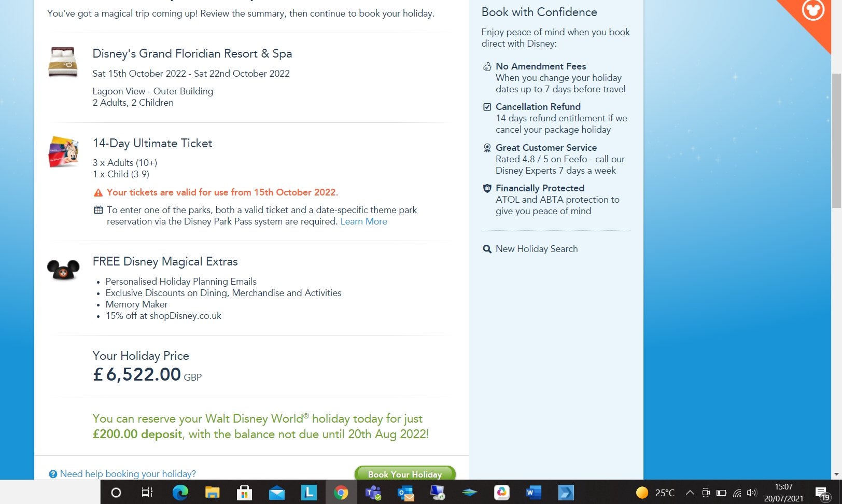Click the 1 x Child (3-9) line

pos(121,174)
